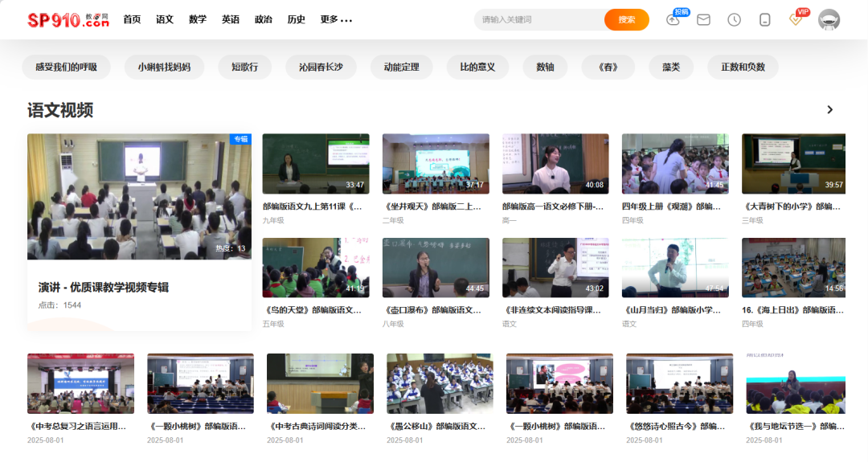868x462 pixels.
Task: Open 《中考总复习之语言运用 thumbnail
Action: (81, 383)
